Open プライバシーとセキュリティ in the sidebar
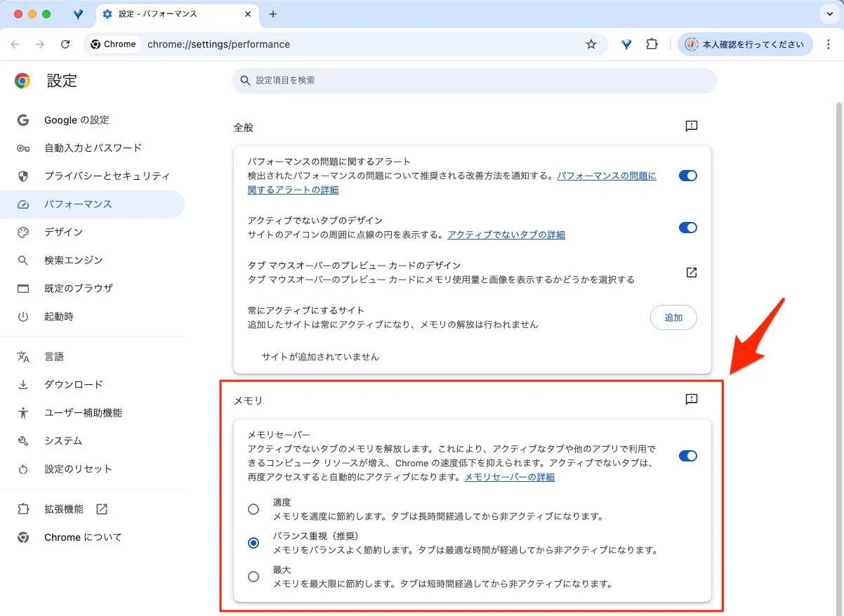Image resolution: width=844 pixels, height=616 pixels. pyautogui.click(x=107, y=176)
